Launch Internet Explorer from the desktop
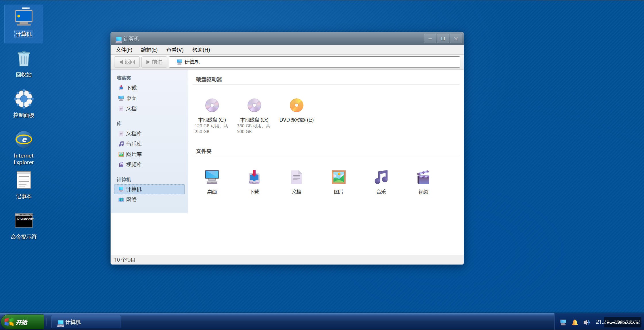 click(x=24, y=148)
